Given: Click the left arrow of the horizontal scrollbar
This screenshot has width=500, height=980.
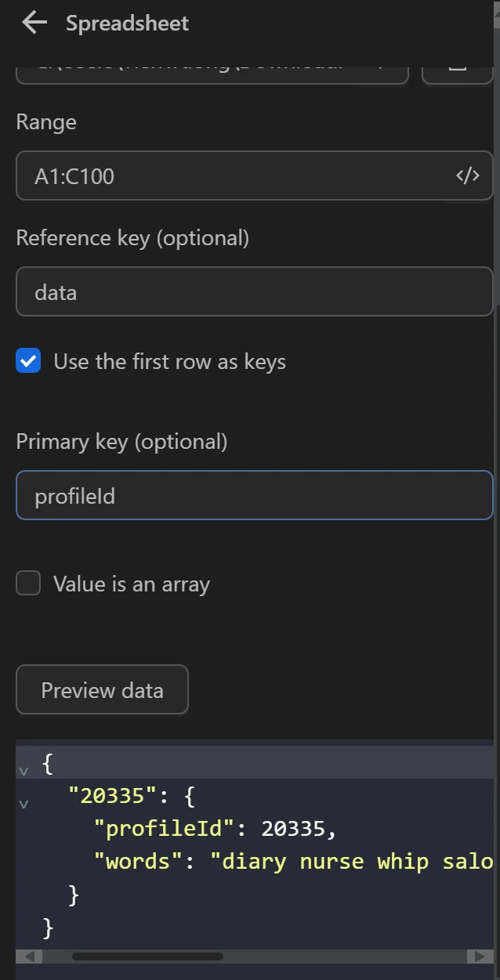Looking at the screenshot, I should (29, 956).
